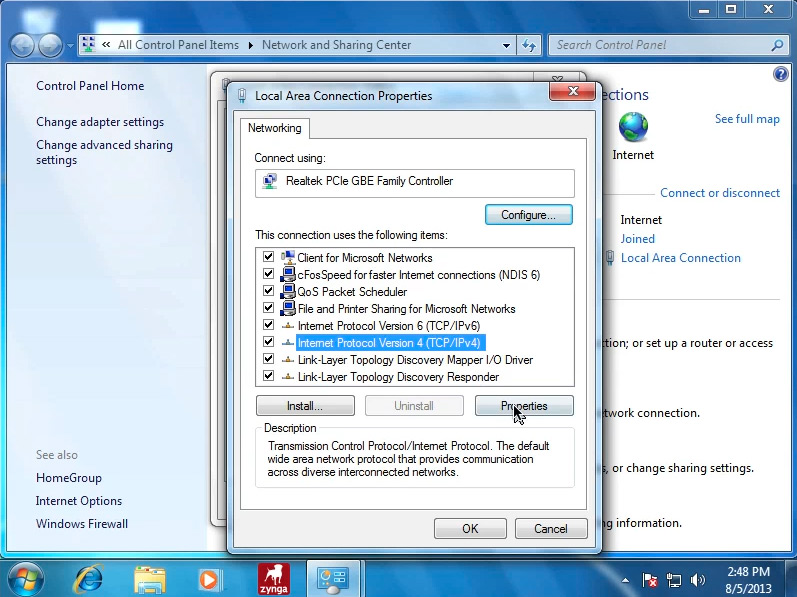Open Internet Options link

coord(79,501)
